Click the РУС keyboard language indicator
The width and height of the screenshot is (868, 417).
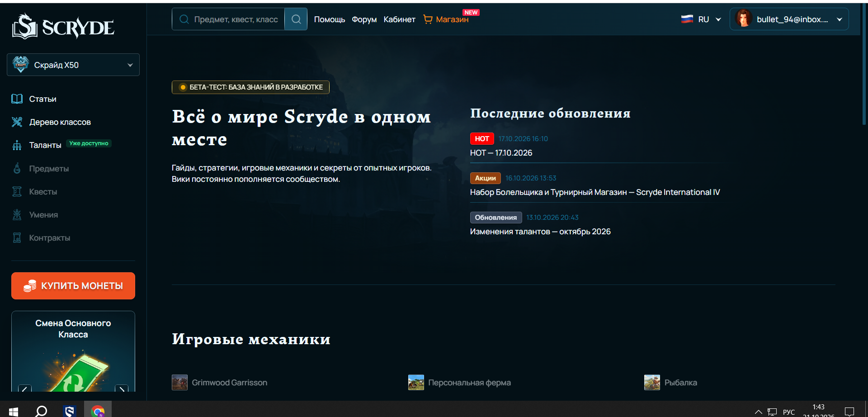click(788, 412)
